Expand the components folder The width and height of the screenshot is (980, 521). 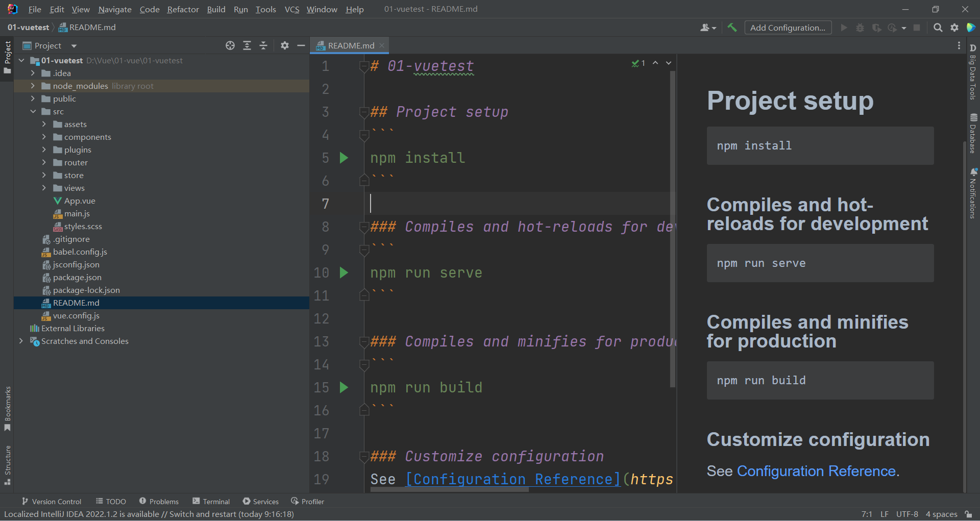pyautogui.click(x=44, y=137)
